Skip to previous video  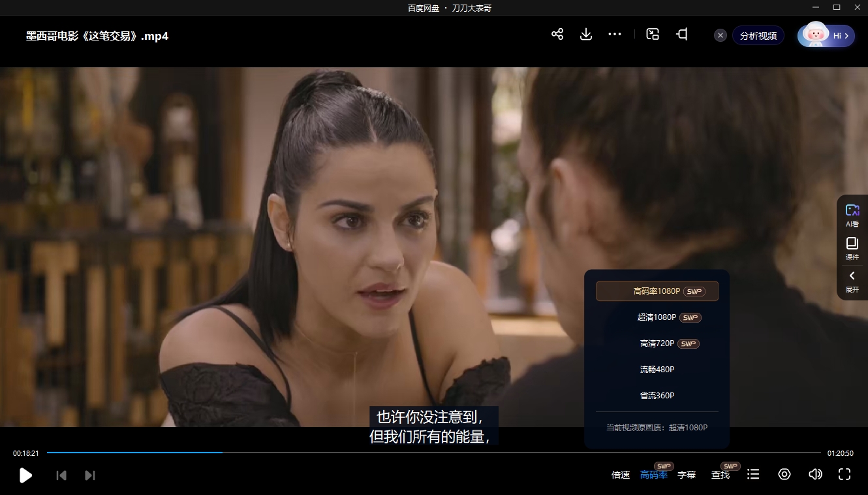[61, 475]
